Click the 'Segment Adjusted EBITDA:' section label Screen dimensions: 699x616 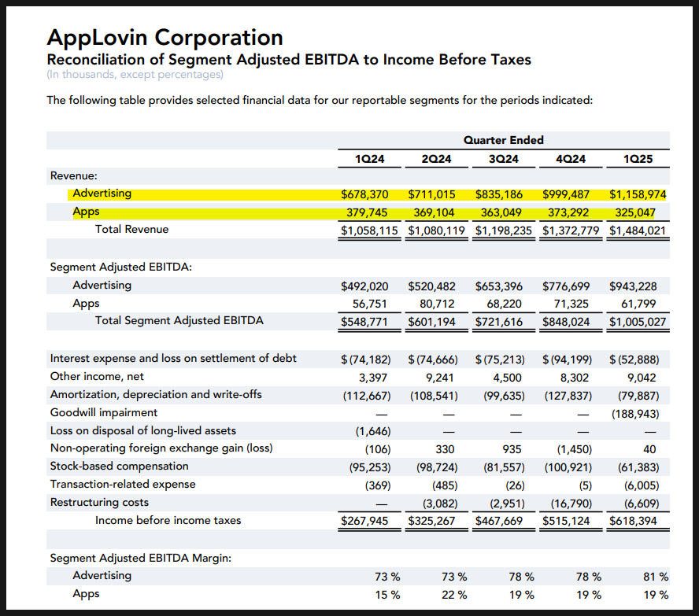[x=120, y=267]
